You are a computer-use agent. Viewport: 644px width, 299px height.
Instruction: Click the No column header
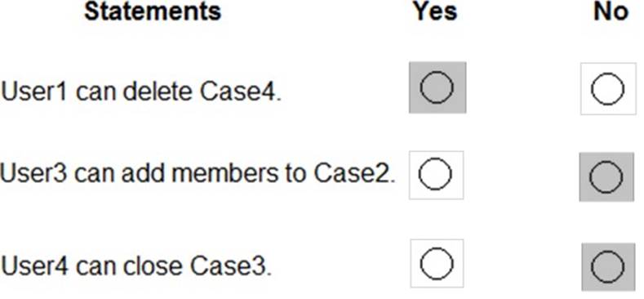611,11
